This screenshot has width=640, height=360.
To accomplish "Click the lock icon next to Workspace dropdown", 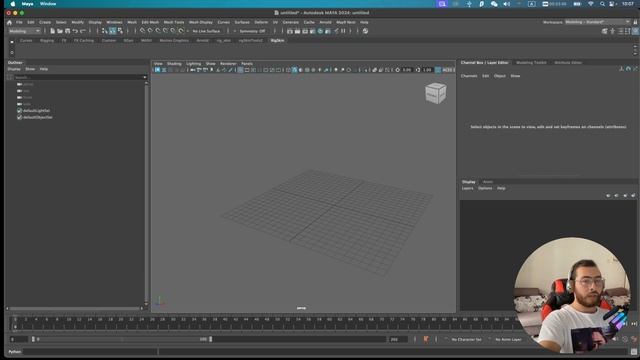I will coord(635,22).
